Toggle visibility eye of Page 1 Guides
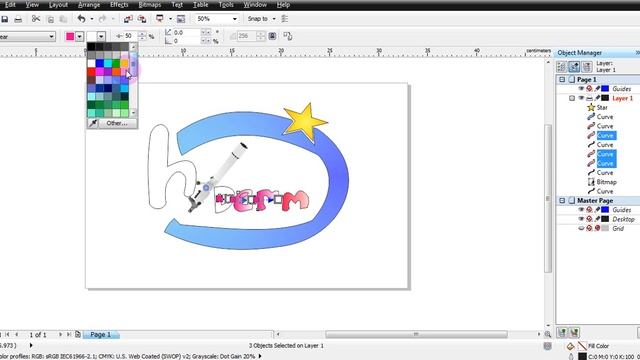Viewport: 640px width, 360px height. tap(581, 89)
